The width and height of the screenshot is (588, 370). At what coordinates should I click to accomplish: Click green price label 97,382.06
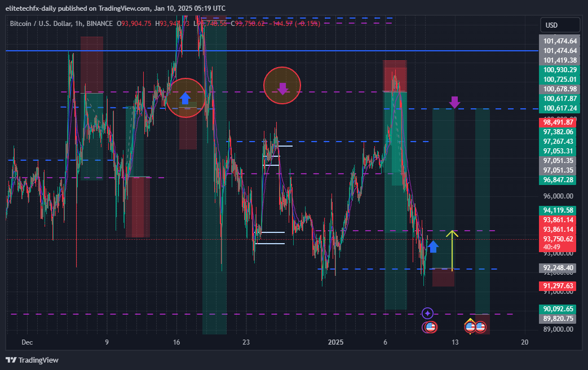(558, 132)
